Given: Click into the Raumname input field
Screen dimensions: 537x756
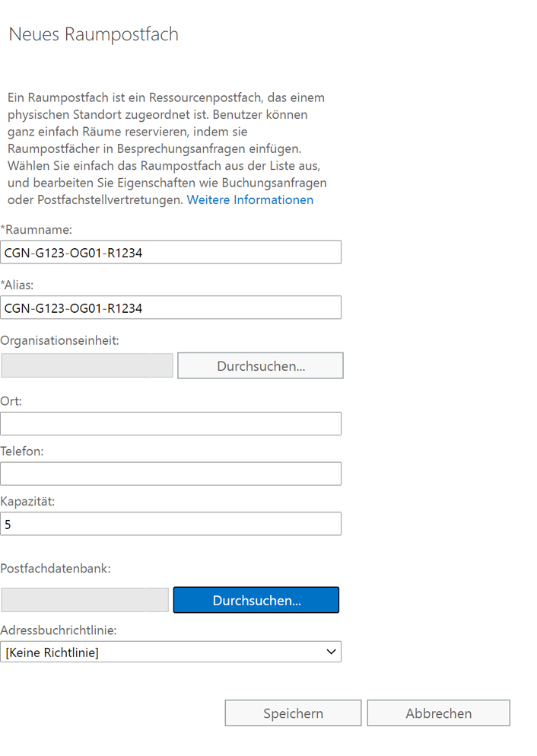Looking at the screenshot, I should (x=170, y=252).
